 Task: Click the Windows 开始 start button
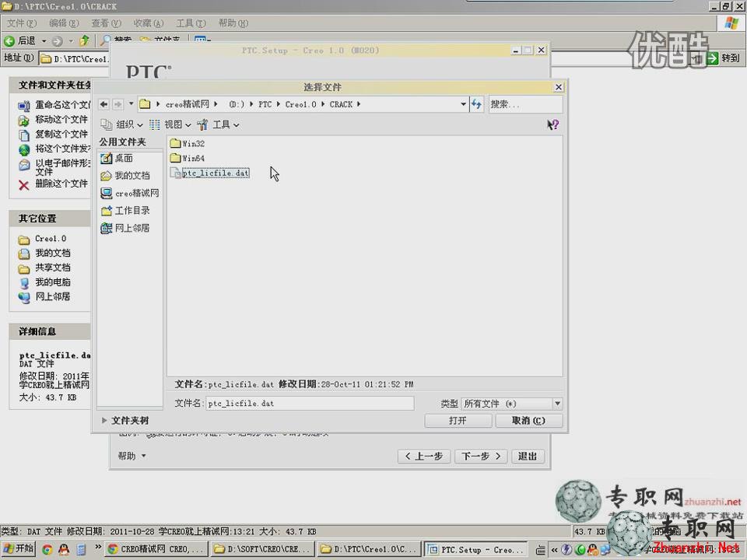(x=18, y=549)
